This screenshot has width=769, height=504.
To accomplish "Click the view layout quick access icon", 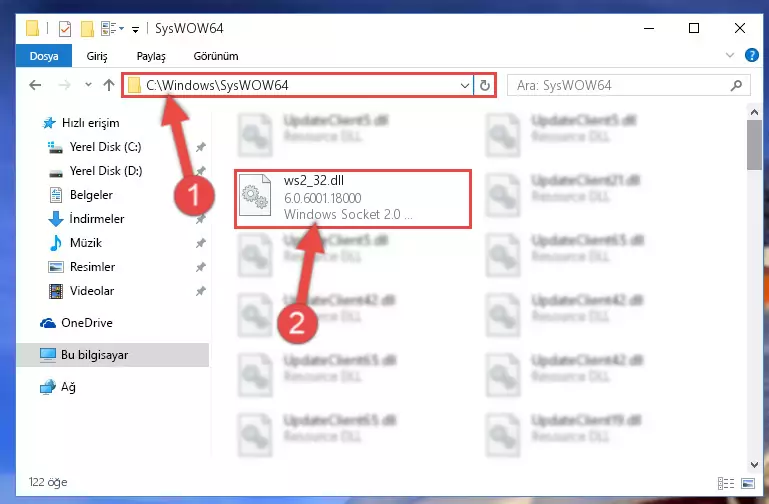I will click(x=109, y=28).
